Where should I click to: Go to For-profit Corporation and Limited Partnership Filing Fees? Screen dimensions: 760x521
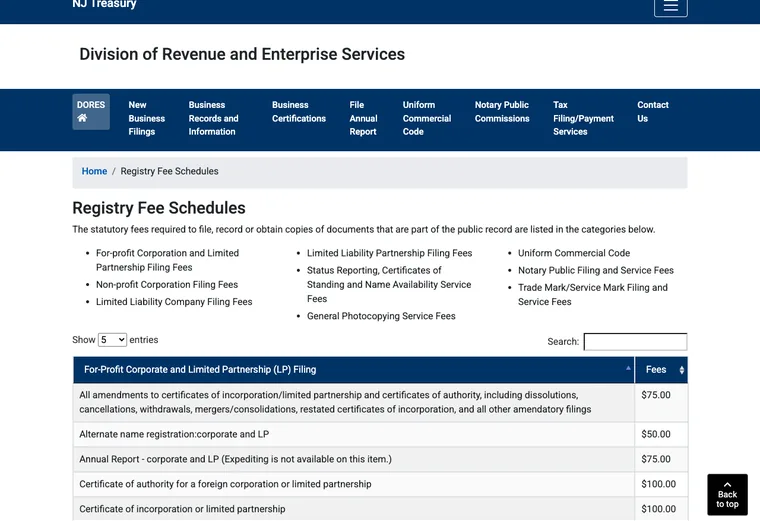(167, 260)
